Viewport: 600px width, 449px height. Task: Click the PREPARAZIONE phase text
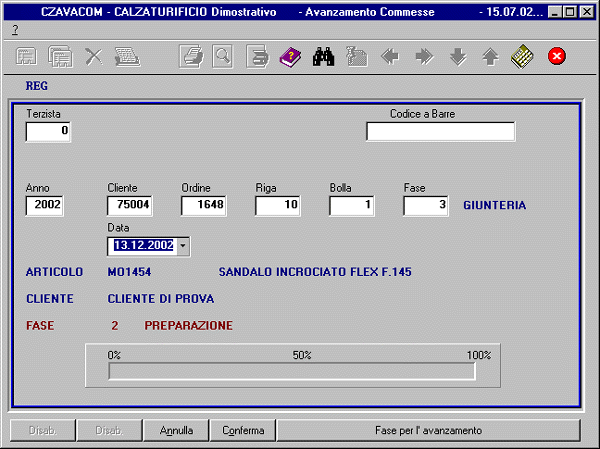189,326
